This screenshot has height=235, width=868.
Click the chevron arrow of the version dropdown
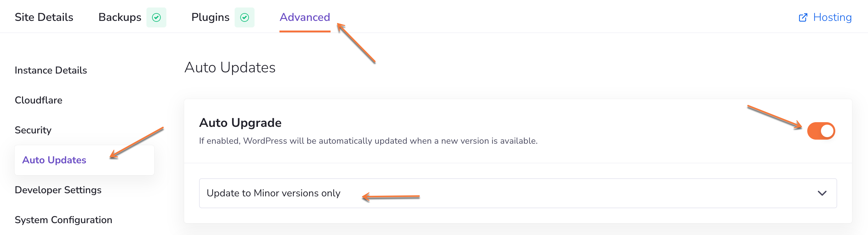point(822,193)
